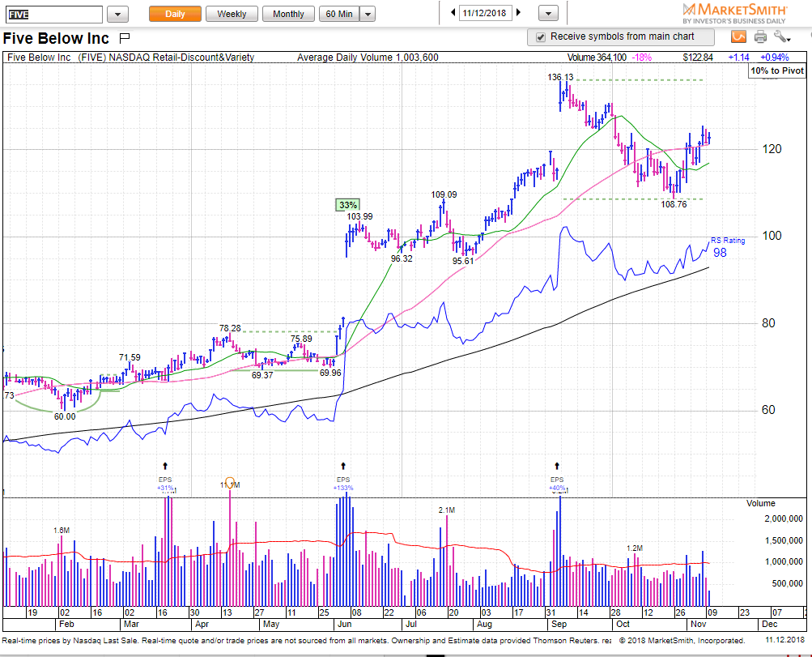Screen dimensions: 812x657
Task: Click the 103.99 price label
Action: 359,216
